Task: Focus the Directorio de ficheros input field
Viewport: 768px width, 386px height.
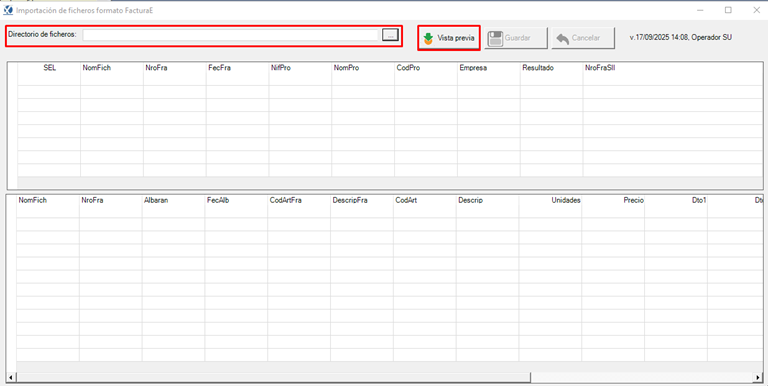Action: (230, 35)
